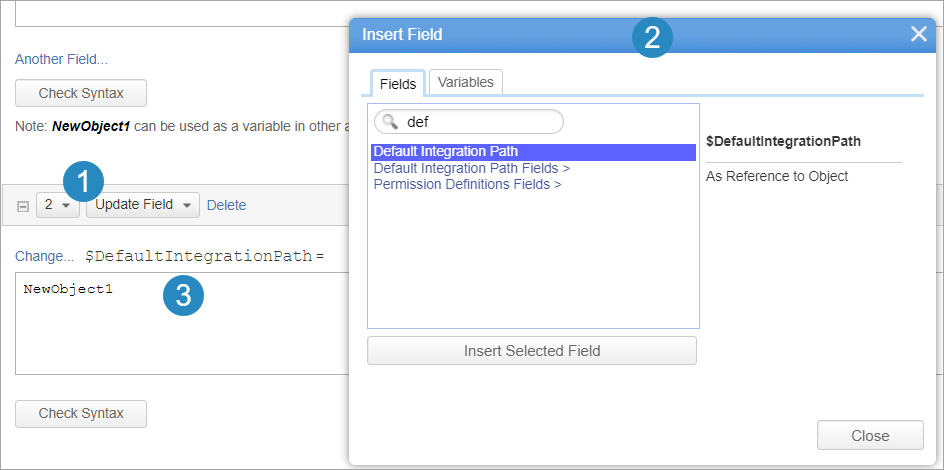This screenshot has width=944, height=470.
Task: Open the action order number 2 dropdown
Action: [58, 205]
